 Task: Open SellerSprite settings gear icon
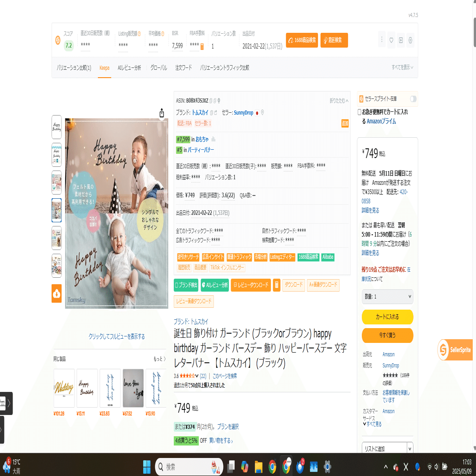click(x=410, y=40)
